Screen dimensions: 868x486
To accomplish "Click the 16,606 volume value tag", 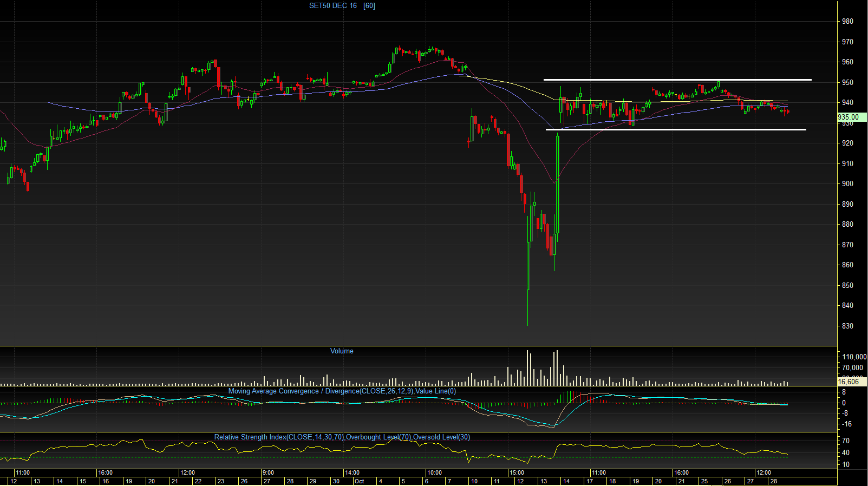I will pos(850,382).
